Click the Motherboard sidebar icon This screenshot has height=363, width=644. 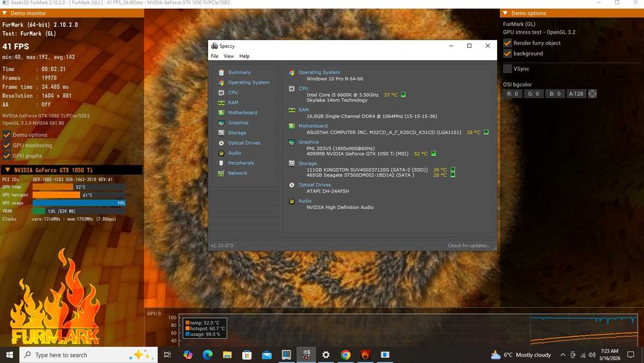tap(222, 113)
